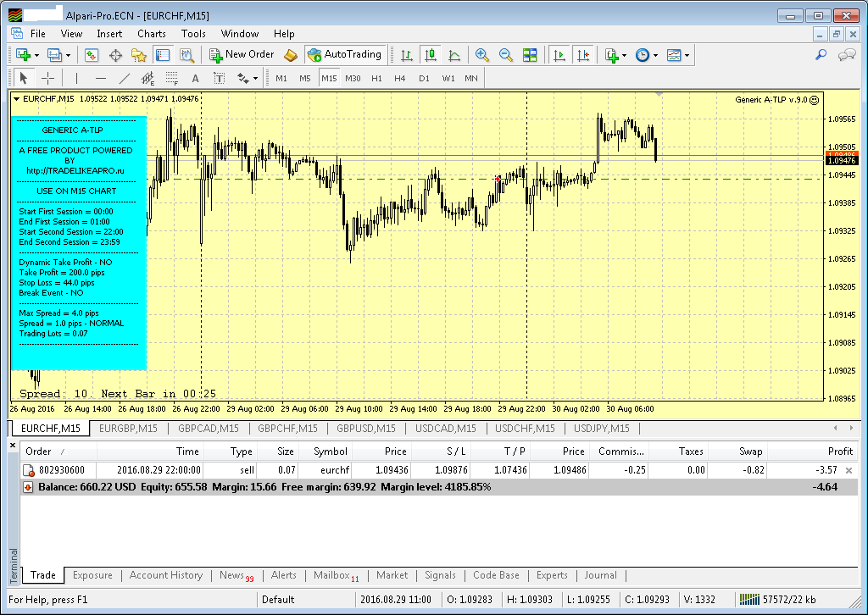The width and height of the screenshot is (868, 615).
Task: Toggle the Navigator folder-star icon
Action: (138, 55)
